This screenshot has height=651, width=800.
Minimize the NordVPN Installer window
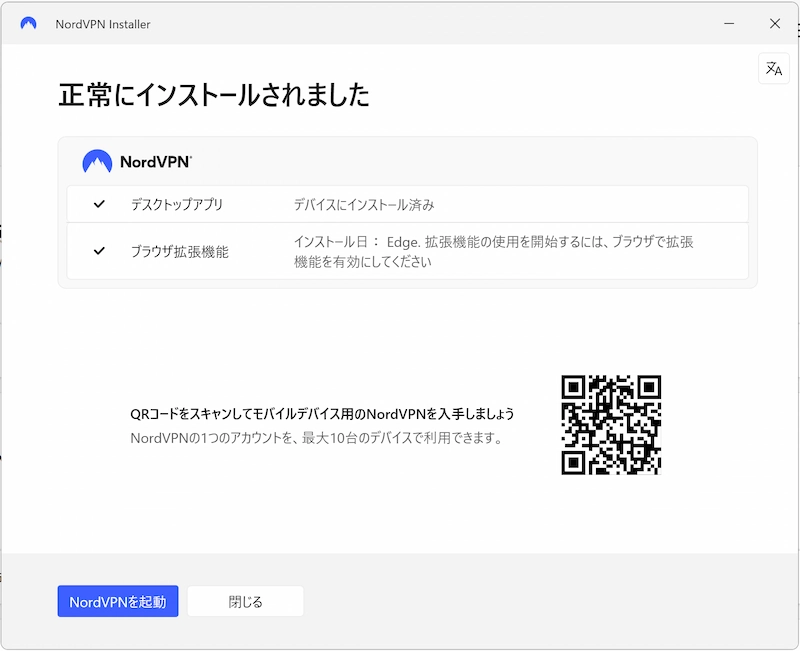729,23
